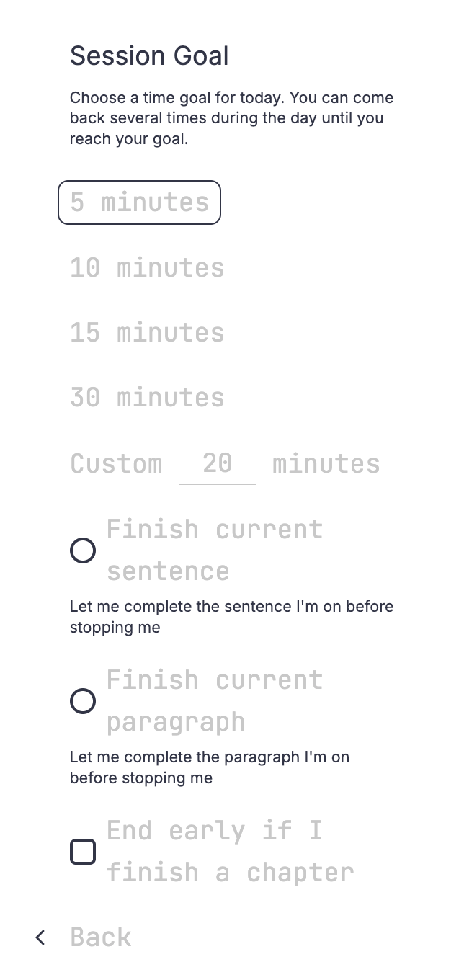Choose the 10 minutes time goal
Image resolution: width=464 pixels, height=980 pixels.
tap(147, 267)
